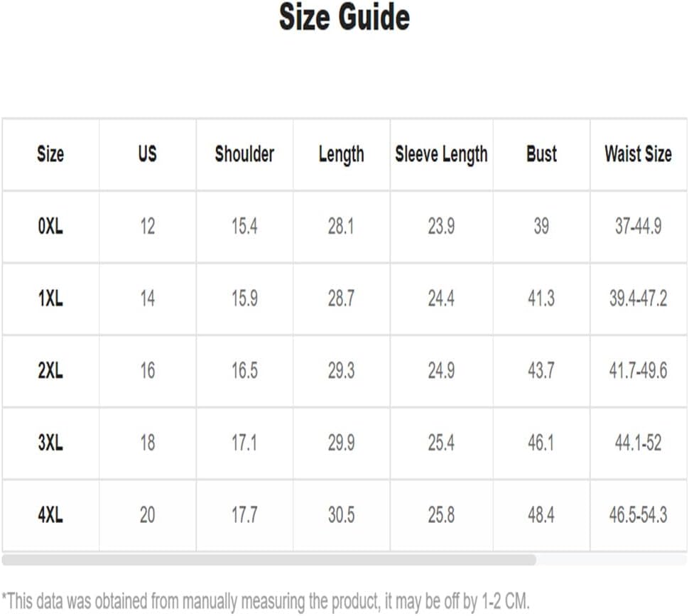Click the Size Guide title
The width and height of the screenshot is (689, 616).
click(x=344, y=17)
